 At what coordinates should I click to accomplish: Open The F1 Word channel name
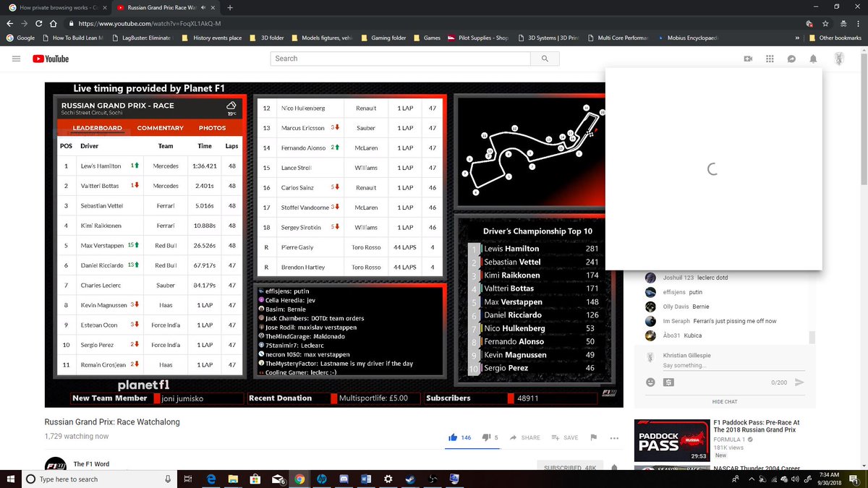pyautogui.click(x=91, y=463)
